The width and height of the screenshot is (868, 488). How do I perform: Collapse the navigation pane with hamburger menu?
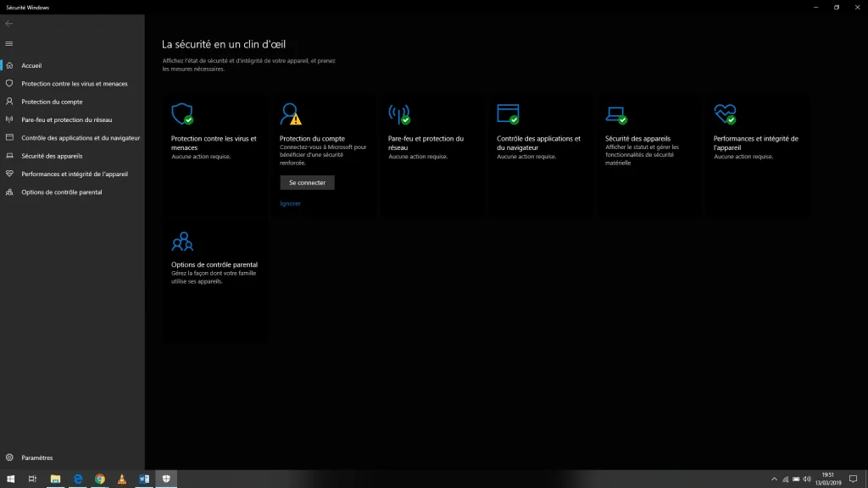9,43
